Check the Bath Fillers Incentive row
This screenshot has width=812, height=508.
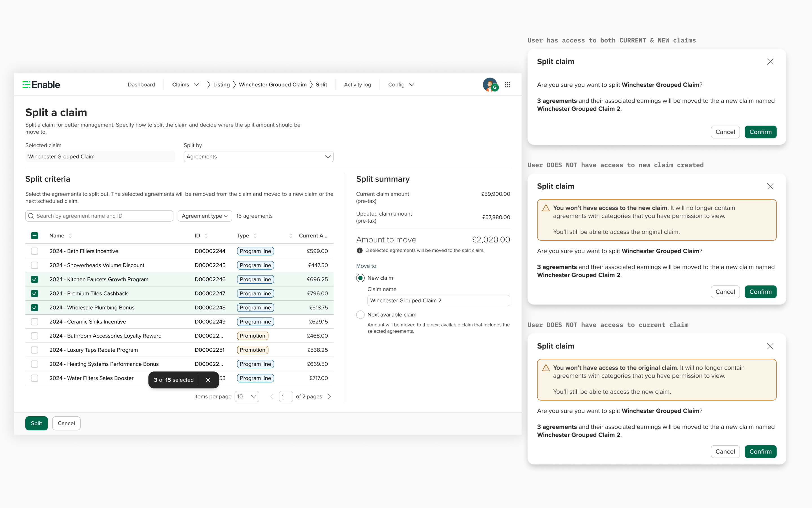pyautogui.click(x=35, y=251)
